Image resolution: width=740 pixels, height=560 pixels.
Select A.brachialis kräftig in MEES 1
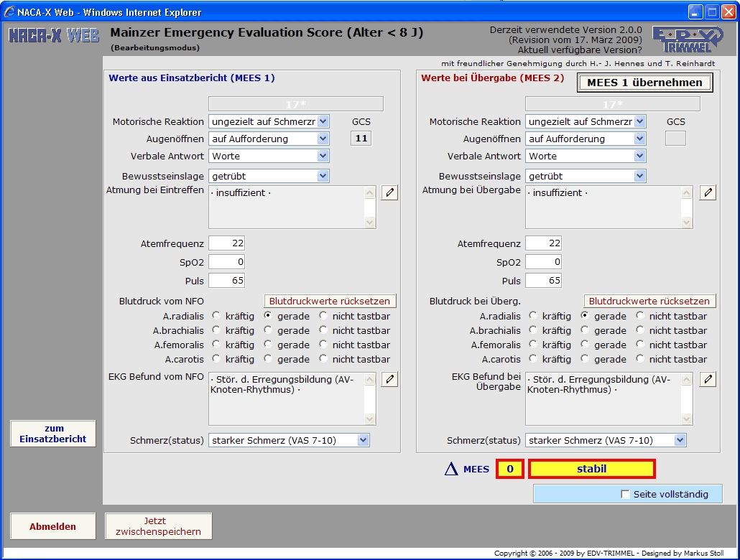coord(216,330)
